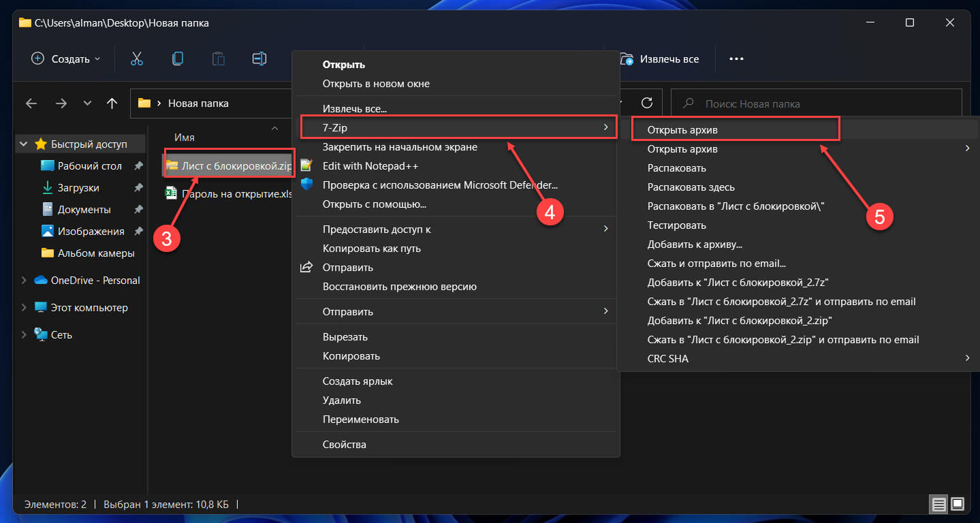Click the three-dots See more button

736,59
